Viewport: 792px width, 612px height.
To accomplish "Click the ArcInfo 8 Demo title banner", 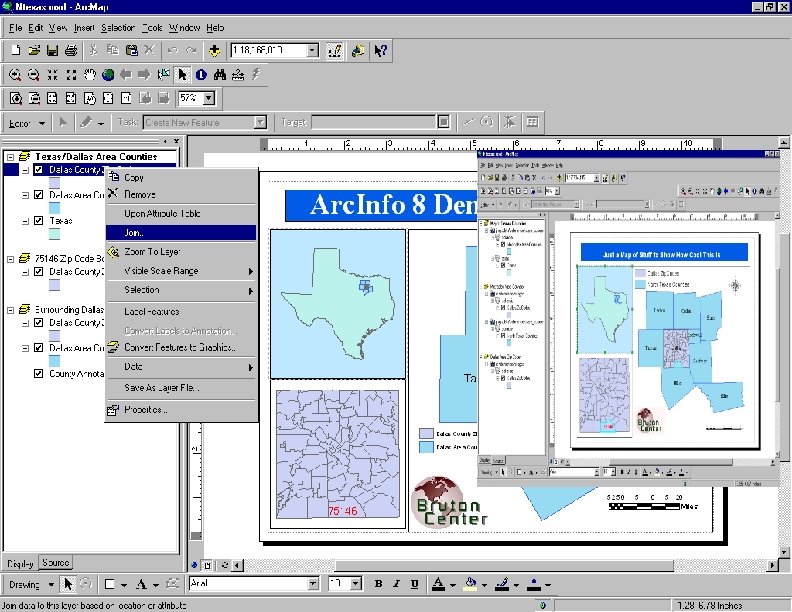I will (381, 205).
